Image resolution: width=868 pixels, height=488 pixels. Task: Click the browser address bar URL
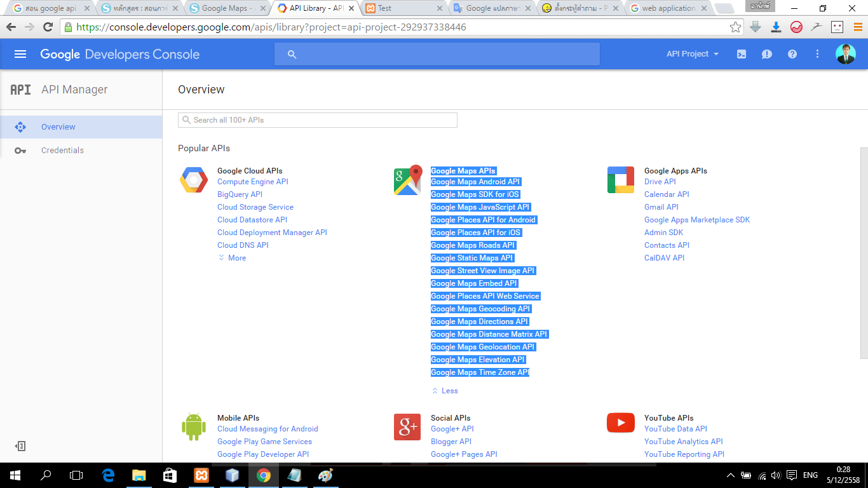tap(271, 27)
